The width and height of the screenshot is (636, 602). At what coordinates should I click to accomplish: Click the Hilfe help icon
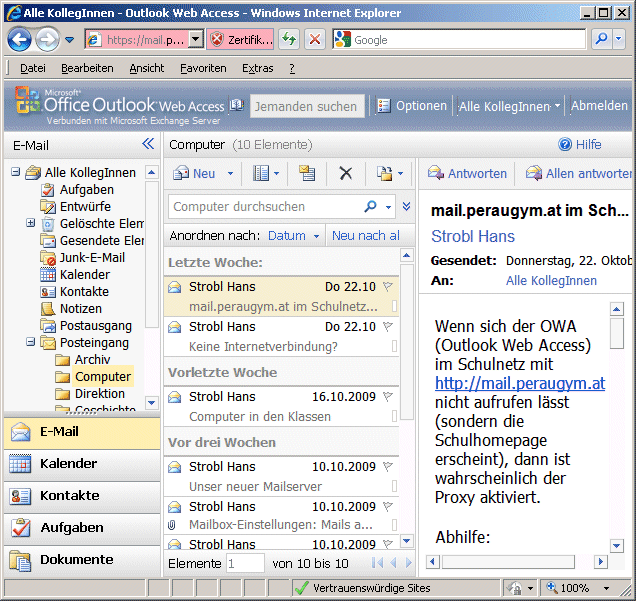565,145
